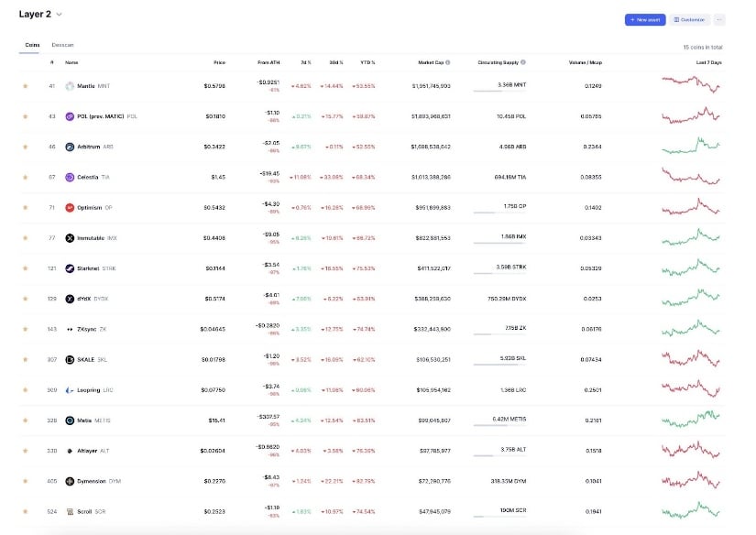This screenshot has height=535, width=756.
Task: Toggle the favorite star for POL
Action: coord(25,116)
